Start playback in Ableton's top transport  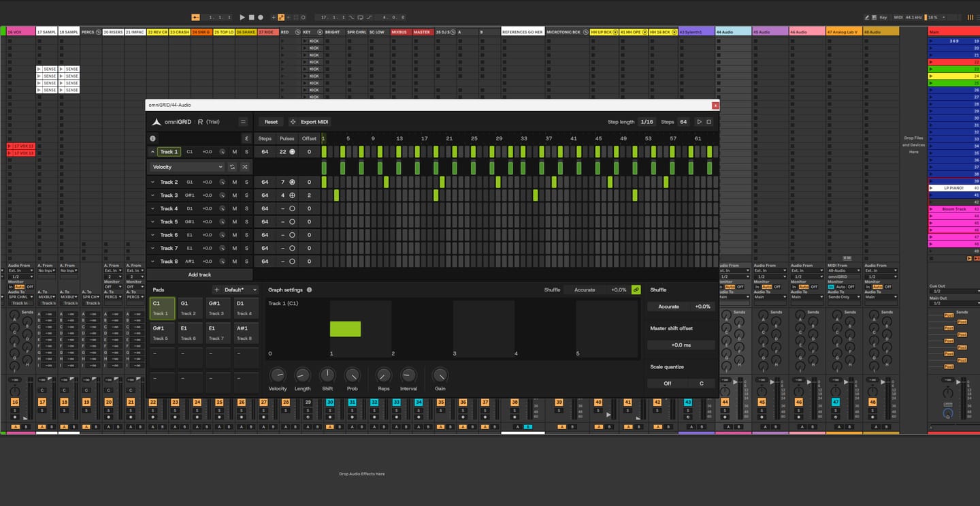(x=242, y=17)
